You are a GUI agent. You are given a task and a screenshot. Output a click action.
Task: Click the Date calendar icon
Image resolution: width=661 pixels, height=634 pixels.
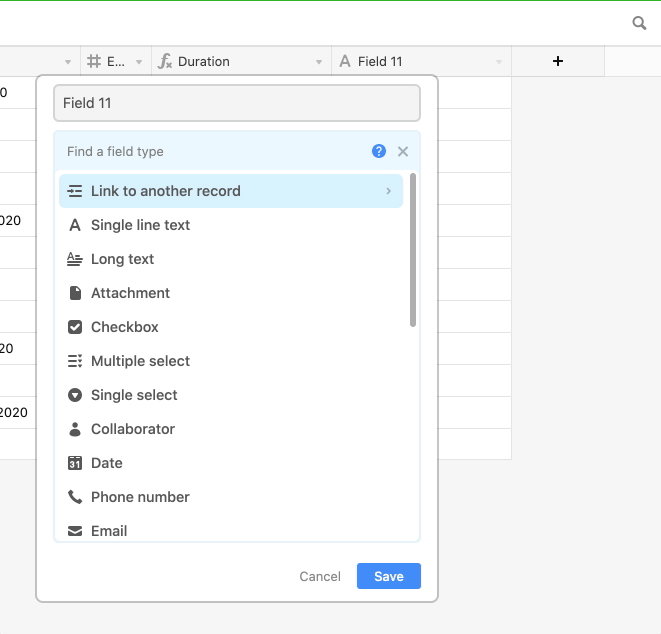[x=75, y=463]
